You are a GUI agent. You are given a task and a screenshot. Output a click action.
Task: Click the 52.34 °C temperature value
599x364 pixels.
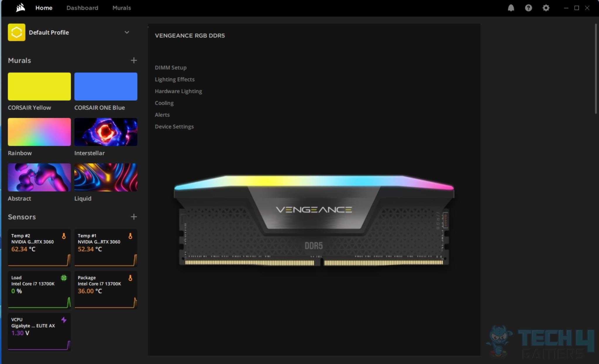(x=89, y=249)
